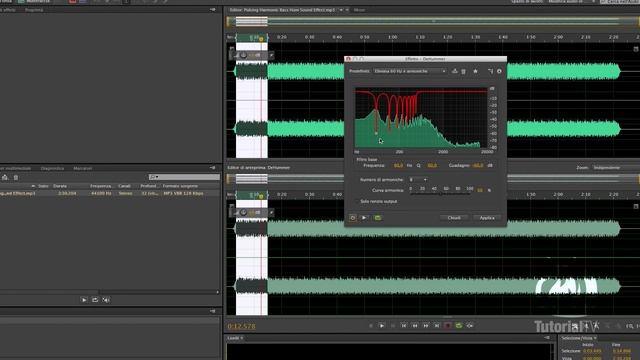
Task: Switch to Browser multimediale tab
Action: (x=16, y=168)
